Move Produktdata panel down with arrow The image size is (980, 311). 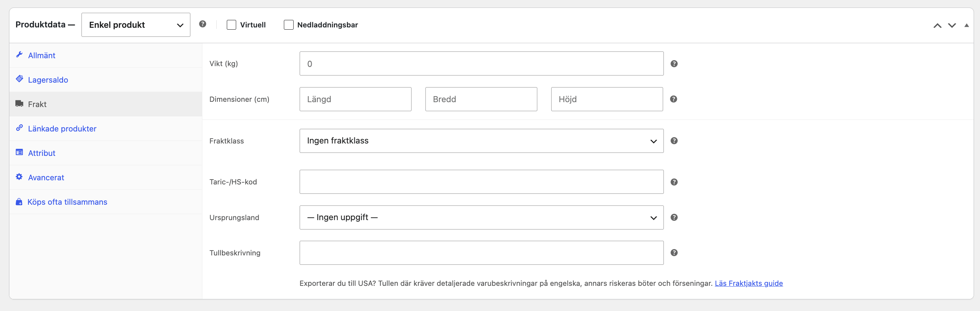tap(952, 26)
